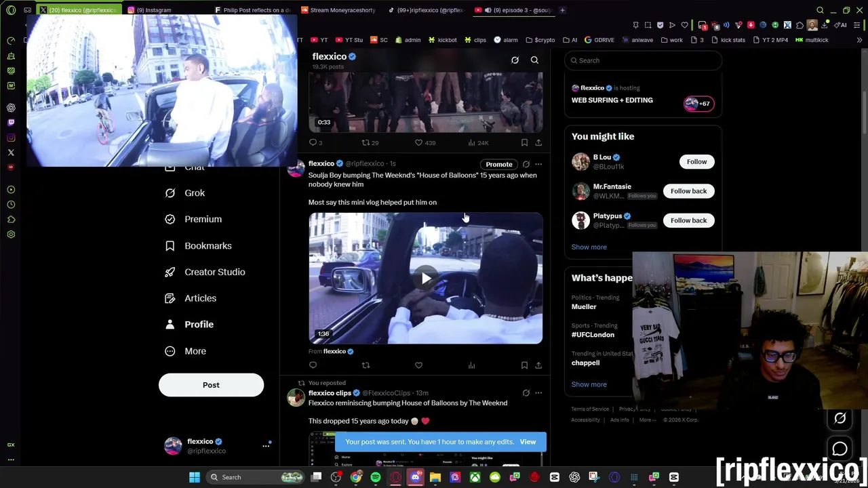Open Windows Start menu
The height and width of the screenshot is (488, 868).
point(195,477)
